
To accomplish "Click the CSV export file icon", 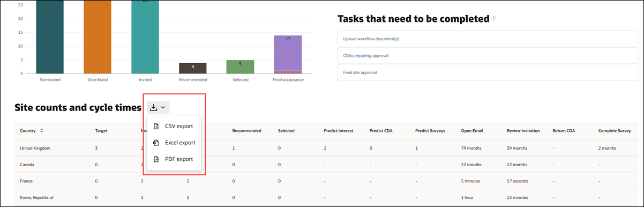I will [x=156, y=126].
